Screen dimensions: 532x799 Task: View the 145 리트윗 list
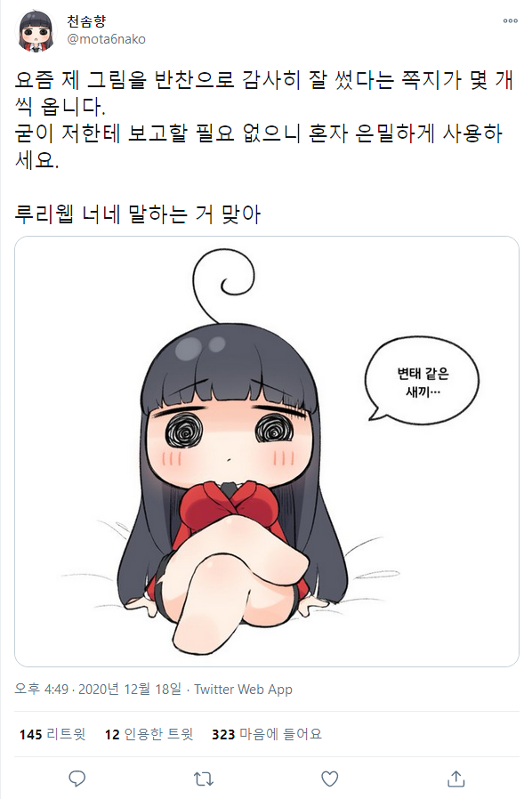[52, 734]
